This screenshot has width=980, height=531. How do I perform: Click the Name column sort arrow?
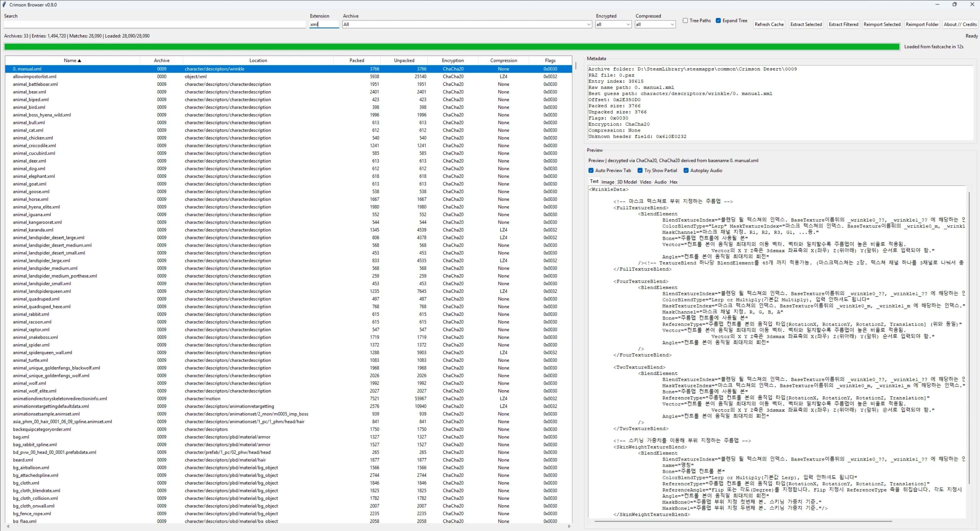tap(79, 61)
